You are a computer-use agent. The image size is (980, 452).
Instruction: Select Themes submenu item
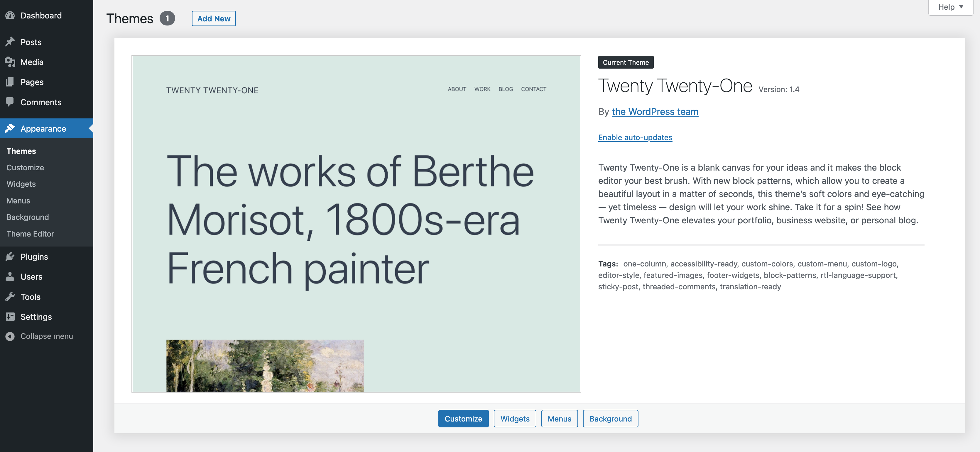(21, 151)
